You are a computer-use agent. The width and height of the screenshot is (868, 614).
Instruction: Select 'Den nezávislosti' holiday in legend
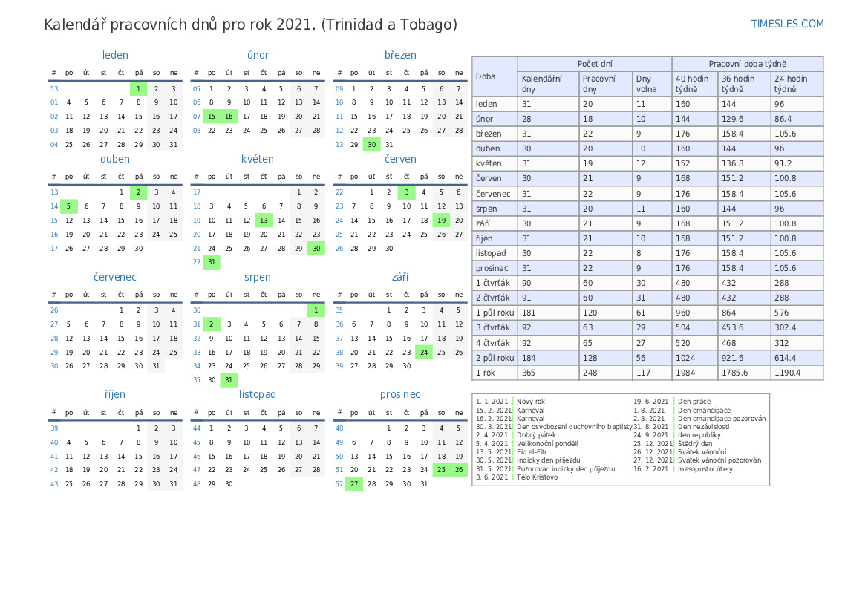point(703,427)
